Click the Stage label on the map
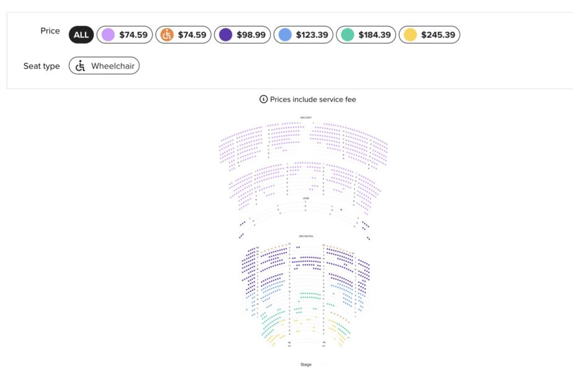This screenshot has height=392, width=573. click(306, 365)
